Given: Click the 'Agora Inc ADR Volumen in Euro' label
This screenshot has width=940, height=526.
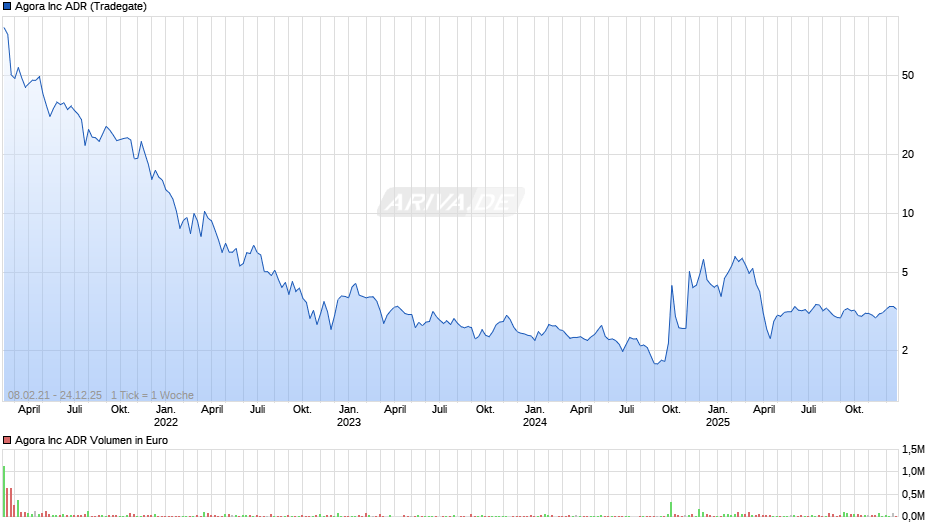Looking at the screenshot, I should 91,440.
